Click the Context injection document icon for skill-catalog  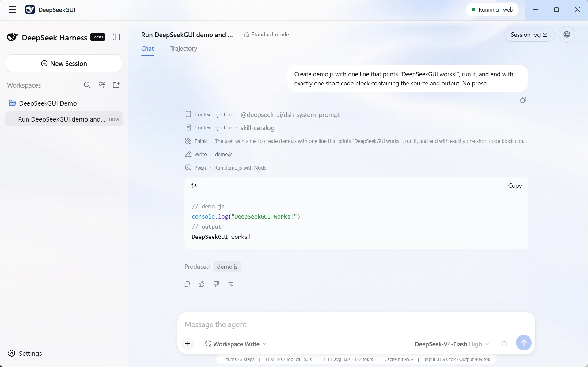point(188,127)
